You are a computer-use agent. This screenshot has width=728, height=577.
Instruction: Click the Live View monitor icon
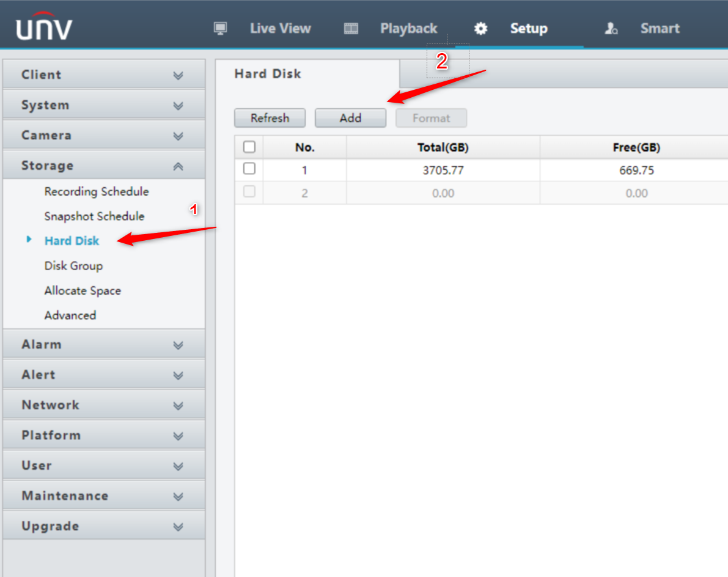pos(221,29)
